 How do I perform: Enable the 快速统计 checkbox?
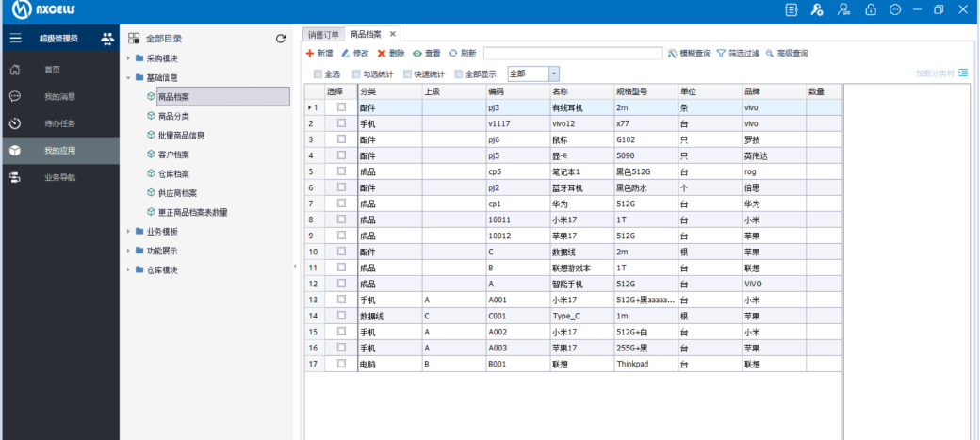(407, 73)
